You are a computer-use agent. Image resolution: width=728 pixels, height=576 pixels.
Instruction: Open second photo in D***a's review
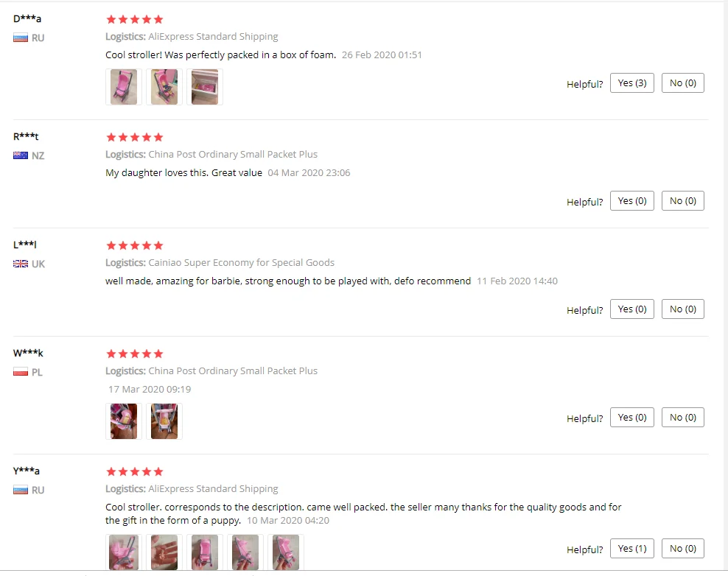(164, 87)
